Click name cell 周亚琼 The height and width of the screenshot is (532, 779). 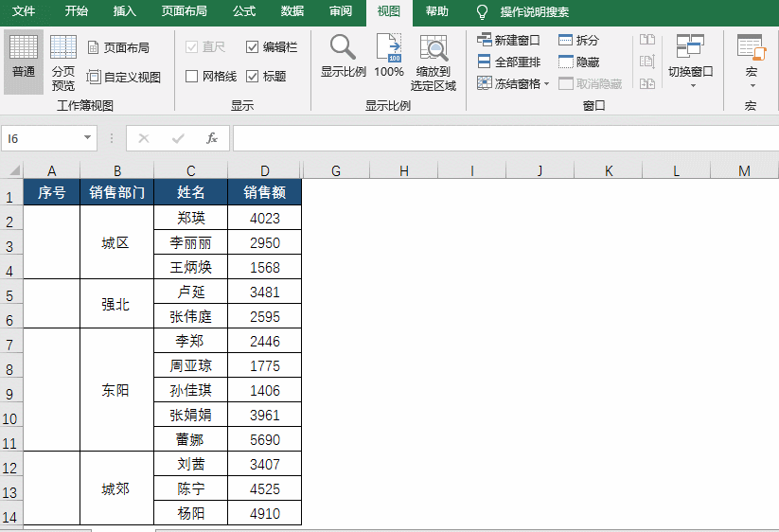coord(191,365)
